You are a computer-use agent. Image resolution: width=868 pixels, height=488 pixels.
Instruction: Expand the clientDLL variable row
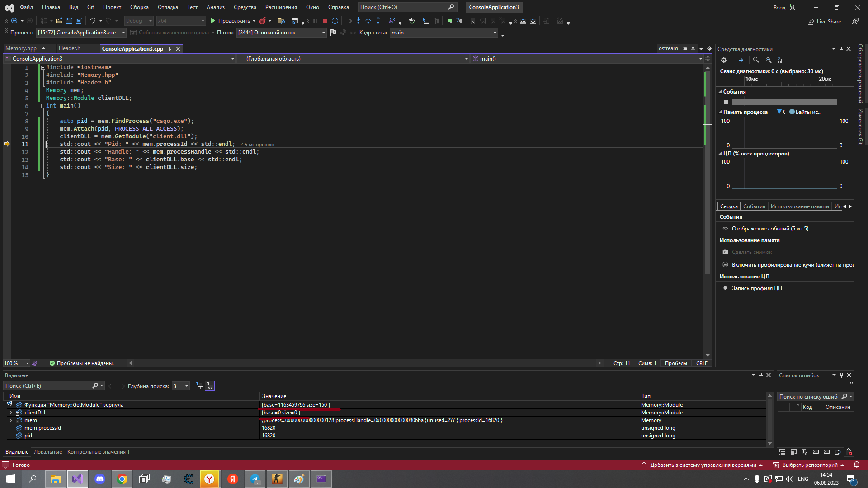11,413
